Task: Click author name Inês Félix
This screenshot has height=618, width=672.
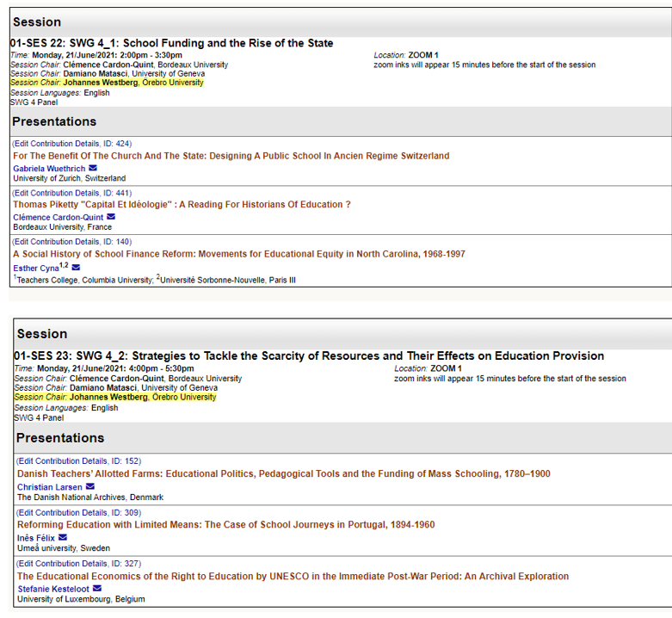Action: pyautogui.click(x=36, y=538)
